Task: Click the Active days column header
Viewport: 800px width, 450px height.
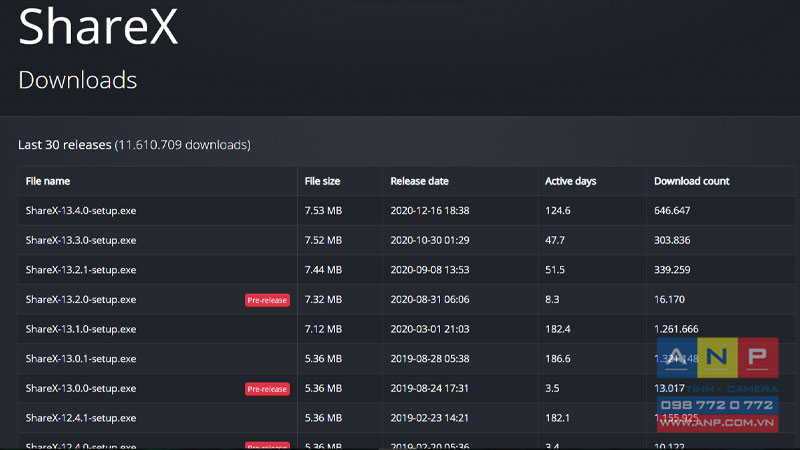Action: 570,181
